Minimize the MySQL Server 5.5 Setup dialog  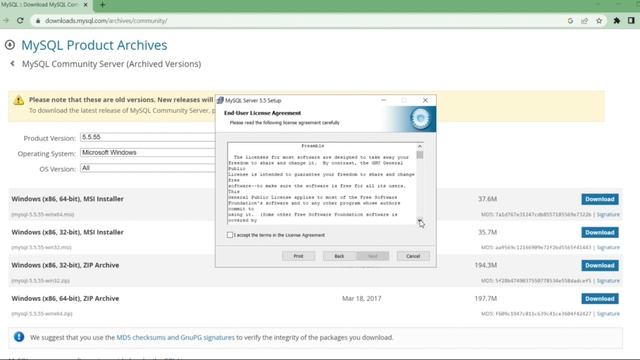coord(383,100)
